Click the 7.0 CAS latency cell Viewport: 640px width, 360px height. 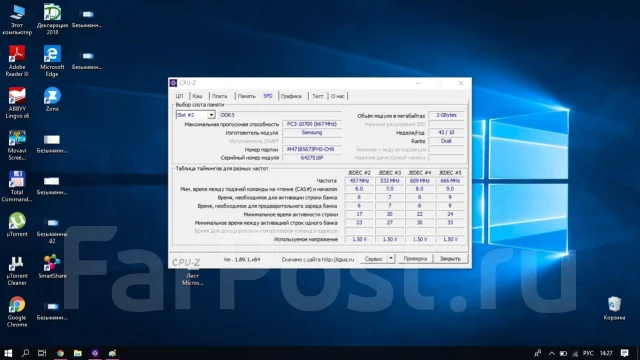coord(389,189)
